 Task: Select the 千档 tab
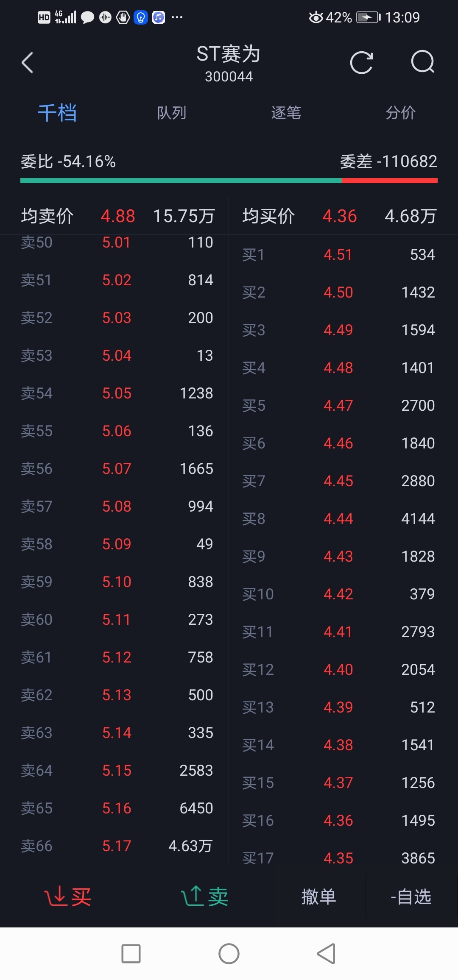pos(57,113)
